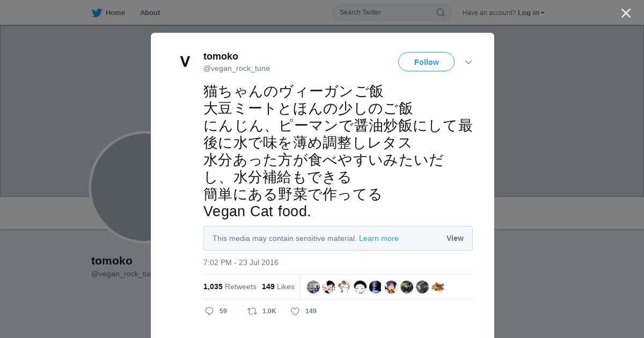Type in the Search Twitter field
Viewport: 644px width, 338px height.
point(384,12)
